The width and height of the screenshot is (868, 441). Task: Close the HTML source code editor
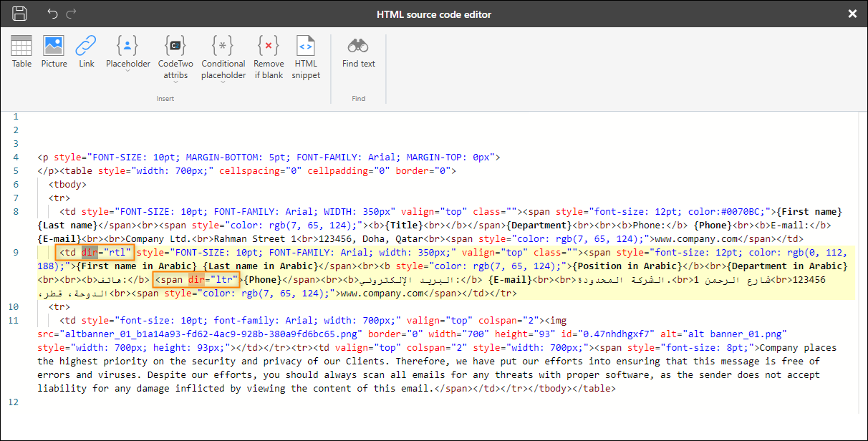[x=852, y=14]
